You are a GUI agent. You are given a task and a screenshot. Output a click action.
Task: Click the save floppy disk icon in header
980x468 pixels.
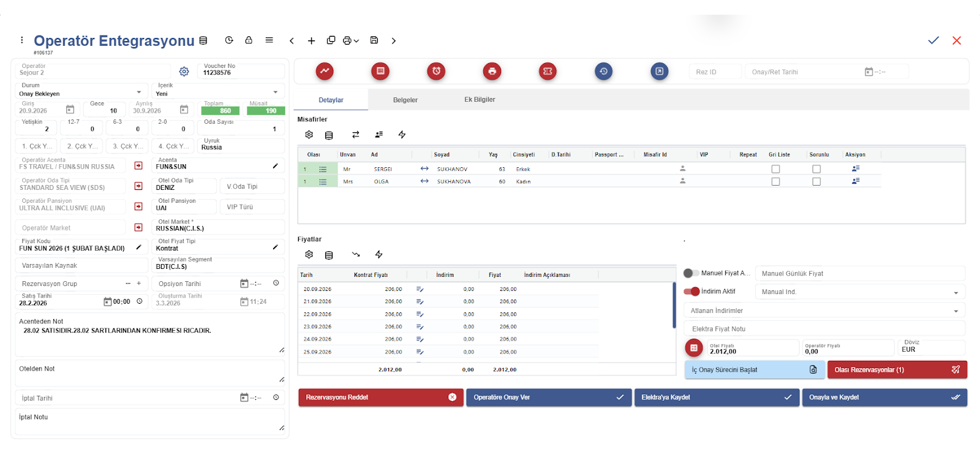[374, 40]
